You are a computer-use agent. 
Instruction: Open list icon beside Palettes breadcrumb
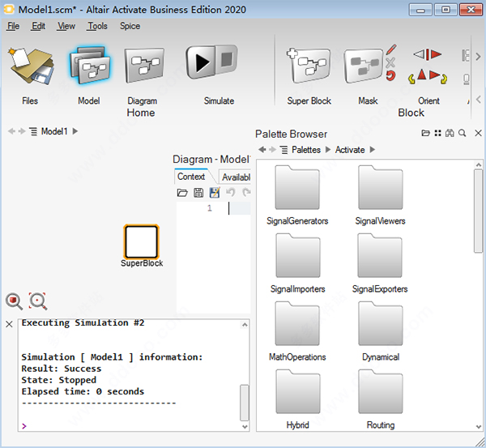coord(284,150)
